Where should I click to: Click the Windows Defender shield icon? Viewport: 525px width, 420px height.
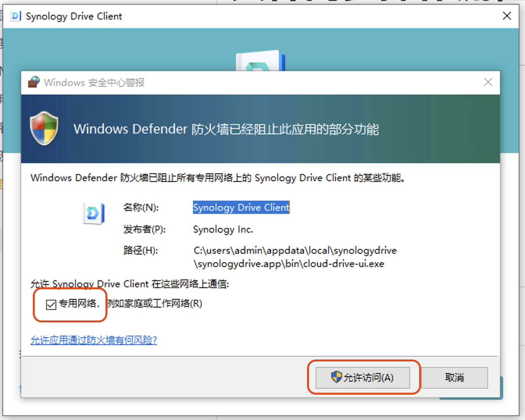pyautogui.click(x=44, y=128)
